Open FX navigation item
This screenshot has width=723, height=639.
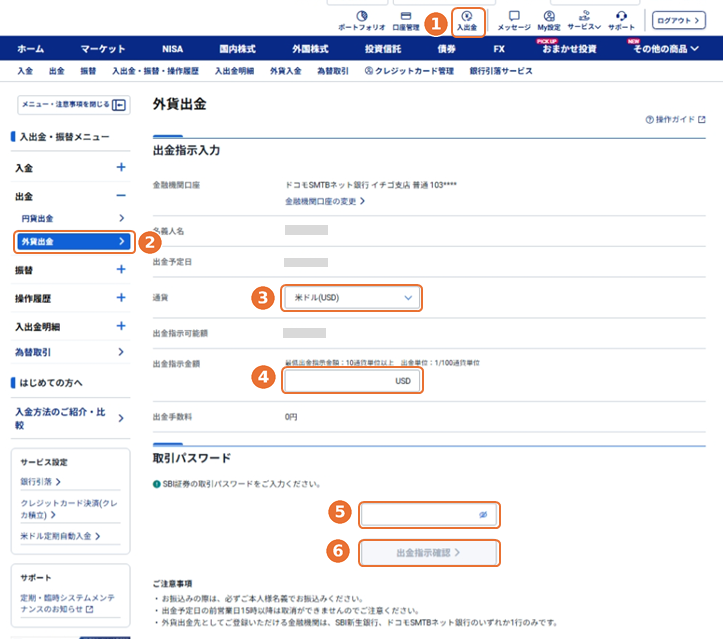point(499,48)
